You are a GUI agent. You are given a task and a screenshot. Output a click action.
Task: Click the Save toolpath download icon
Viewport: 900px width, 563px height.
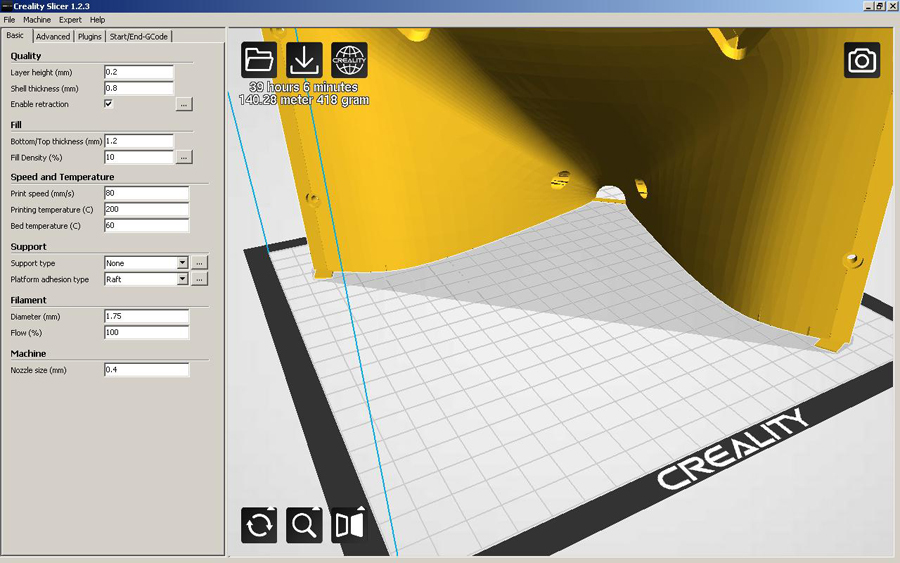304,60
